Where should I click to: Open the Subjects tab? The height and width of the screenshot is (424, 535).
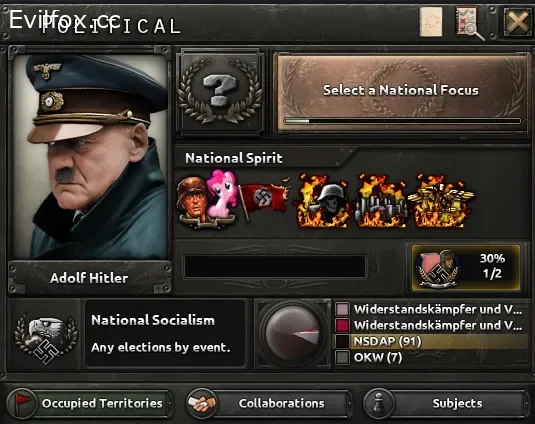[x=447, y=404]
